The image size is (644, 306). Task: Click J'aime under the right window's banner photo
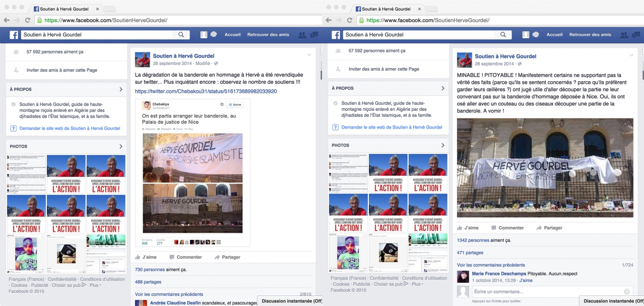468,228
